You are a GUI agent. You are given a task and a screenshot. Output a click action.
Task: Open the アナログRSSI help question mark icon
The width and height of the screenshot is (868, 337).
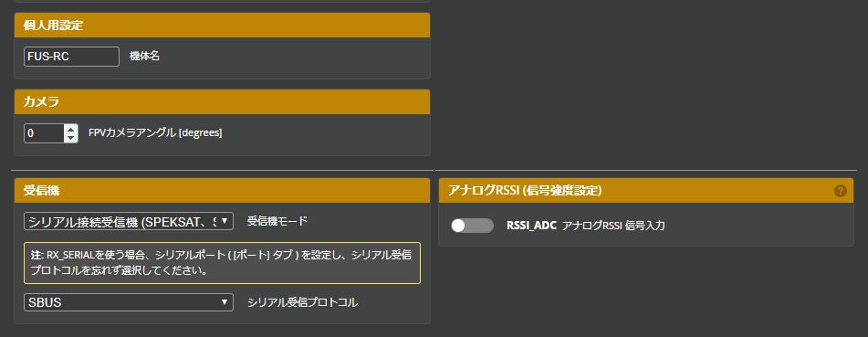point(840,191)
